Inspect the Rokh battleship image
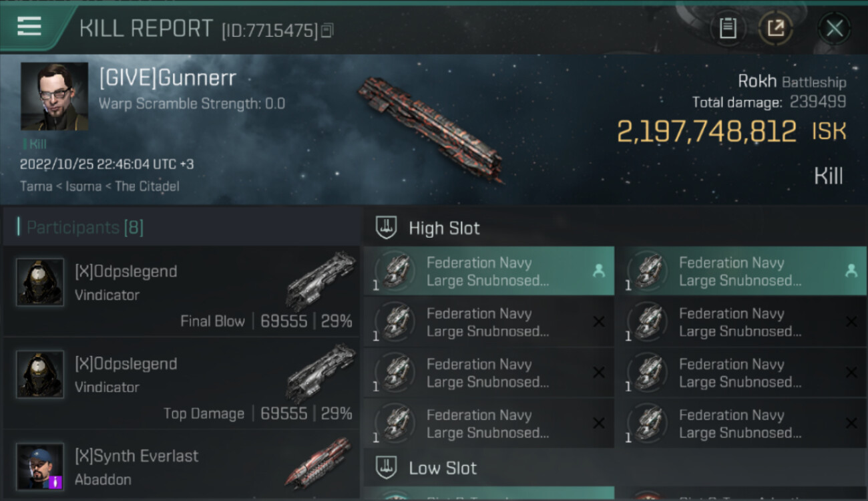The image size is (868, 501). (432, 129)
